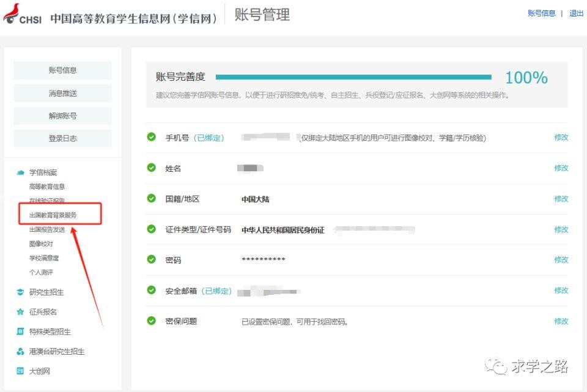Click 修改 link for 安全邮箱 row
This screenshot has height=392, width=587.
561,290
